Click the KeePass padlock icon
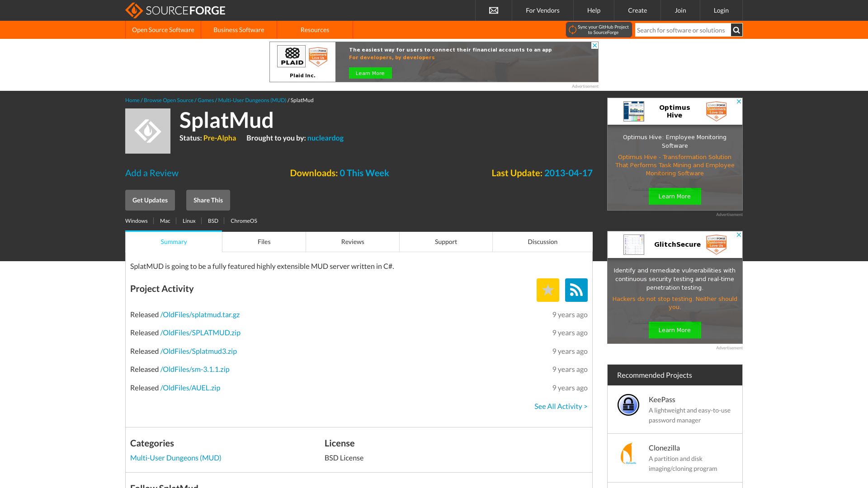868x488 pixels. [628, 405]
